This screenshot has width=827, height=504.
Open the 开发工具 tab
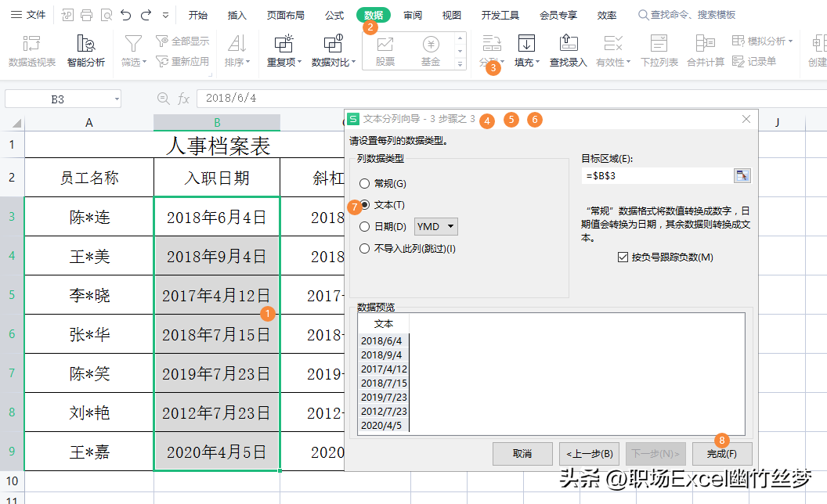tap(500, 16)
